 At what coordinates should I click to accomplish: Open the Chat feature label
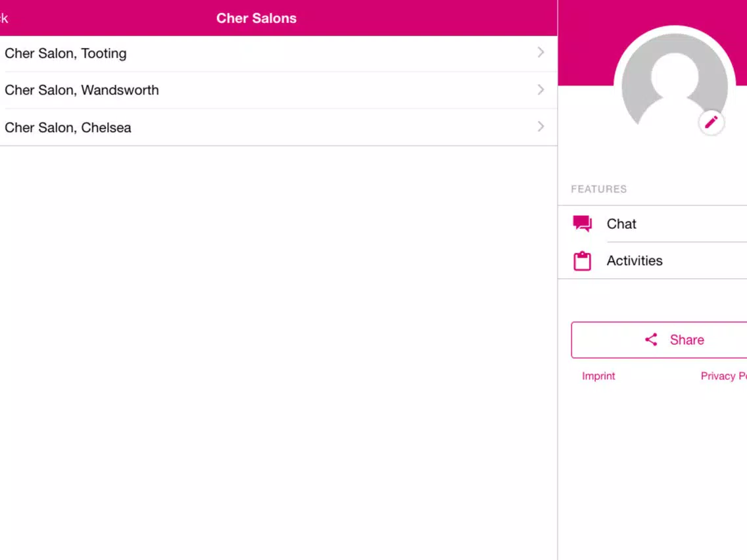[x=621, y=224]
